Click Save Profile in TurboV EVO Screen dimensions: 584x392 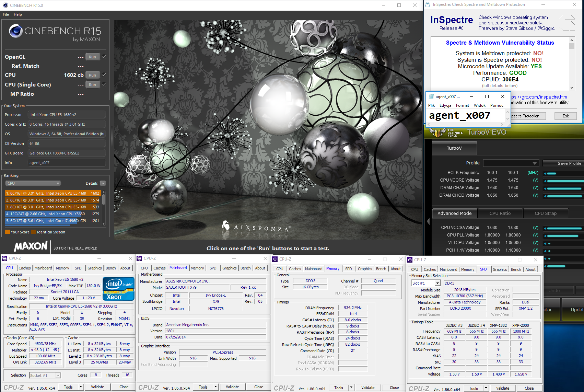point(564,163)
